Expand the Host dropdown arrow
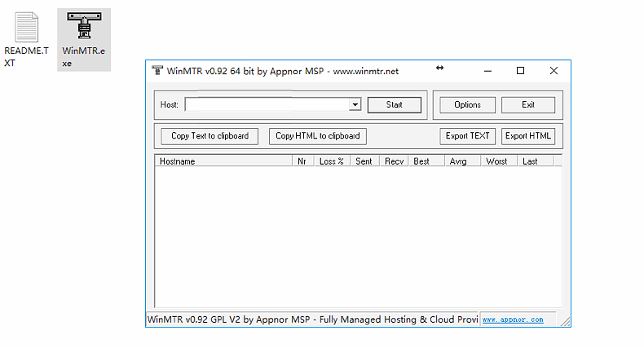 [x=355, y=105]
